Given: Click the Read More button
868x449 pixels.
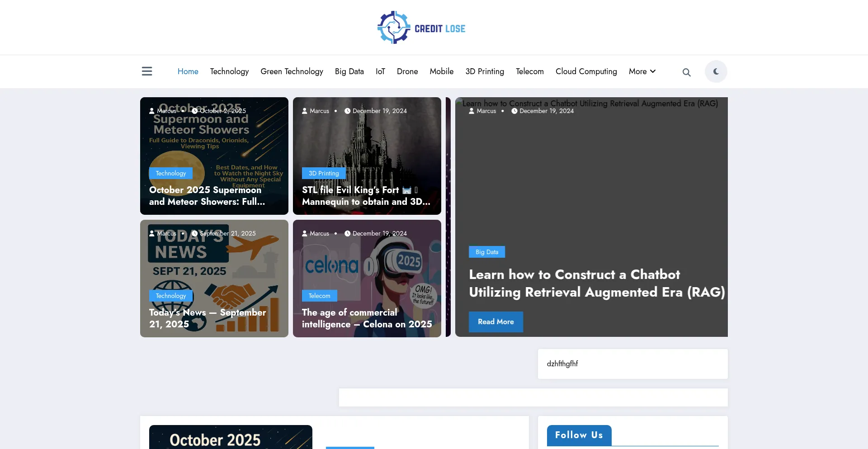Looking at the screenshot, I should 496,322.
